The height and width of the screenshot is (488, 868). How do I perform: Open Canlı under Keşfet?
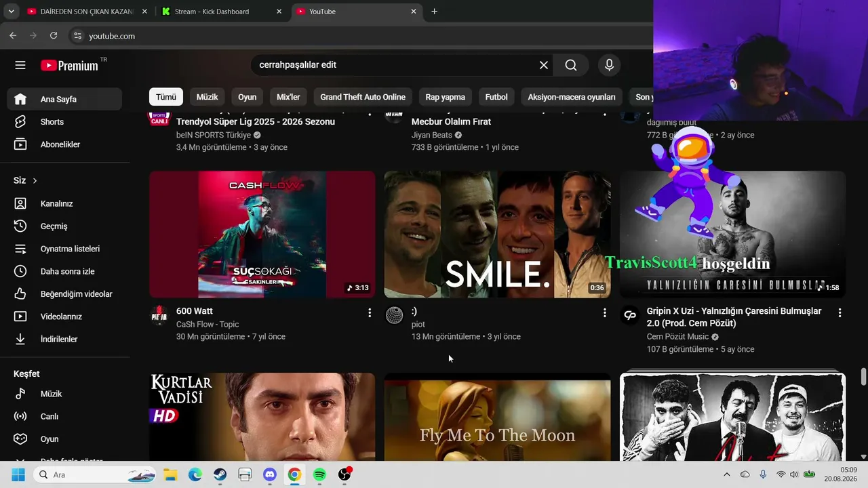tap(65, 416)
